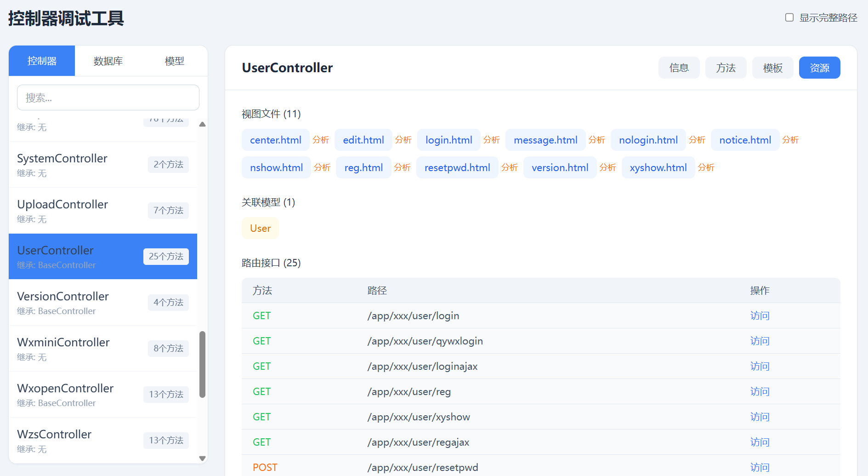Switch to the 模型 tab

click(x=174, y=61)
